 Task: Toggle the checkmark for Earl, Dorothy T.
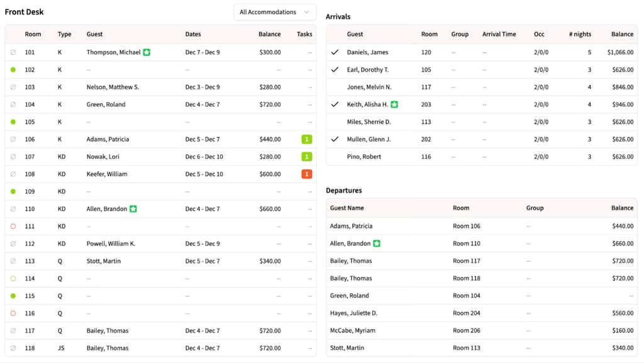[335, 70]
